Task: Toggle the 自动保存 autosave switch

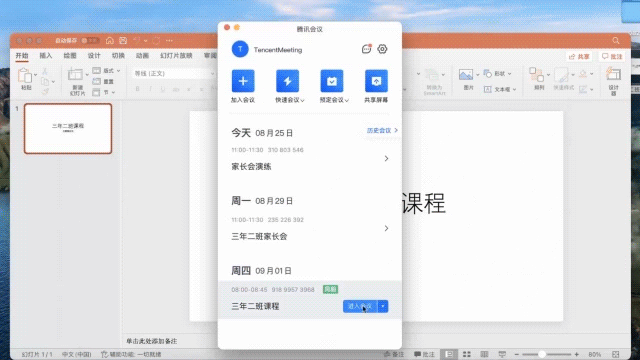Action: pos(90,40)
